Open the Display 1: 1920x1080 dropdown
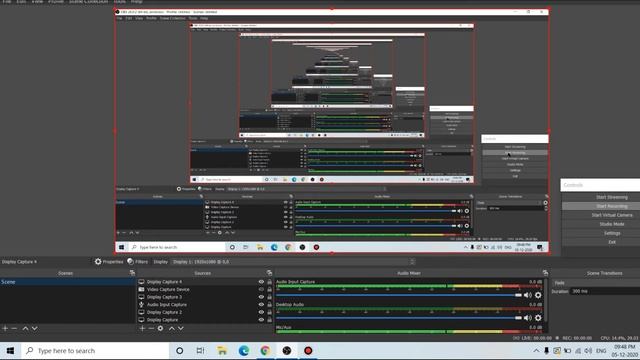The width and height of the screenshot is (640, 360). point(293,262)
